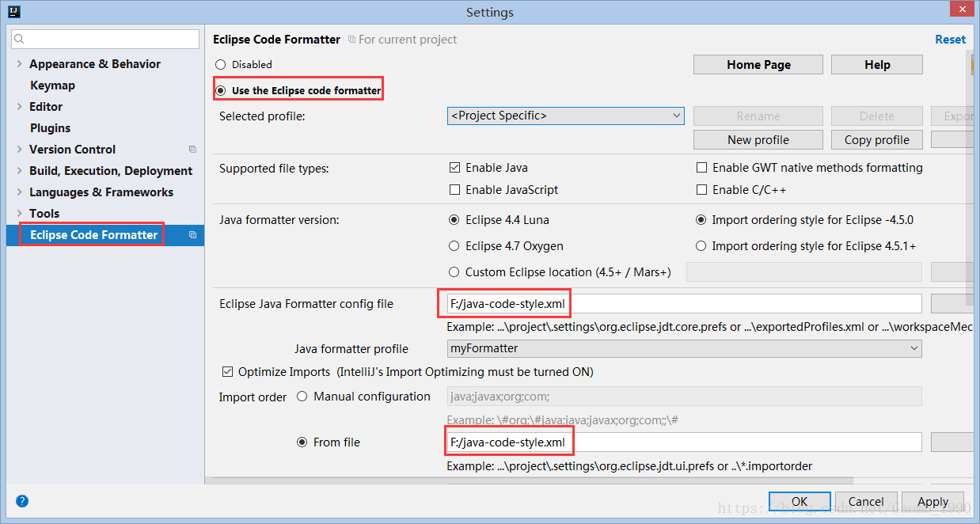
Task: Click project-level icon next to Version Control
Action: point(192,149)
